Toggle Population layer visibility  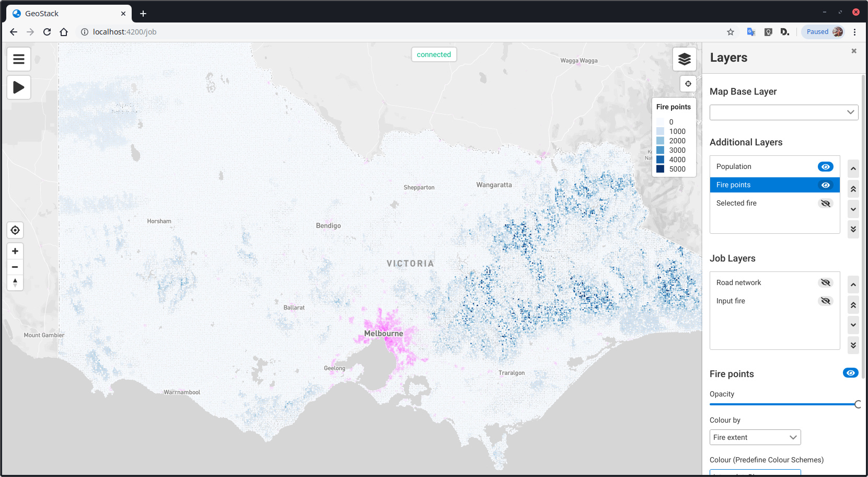[826, 167]
